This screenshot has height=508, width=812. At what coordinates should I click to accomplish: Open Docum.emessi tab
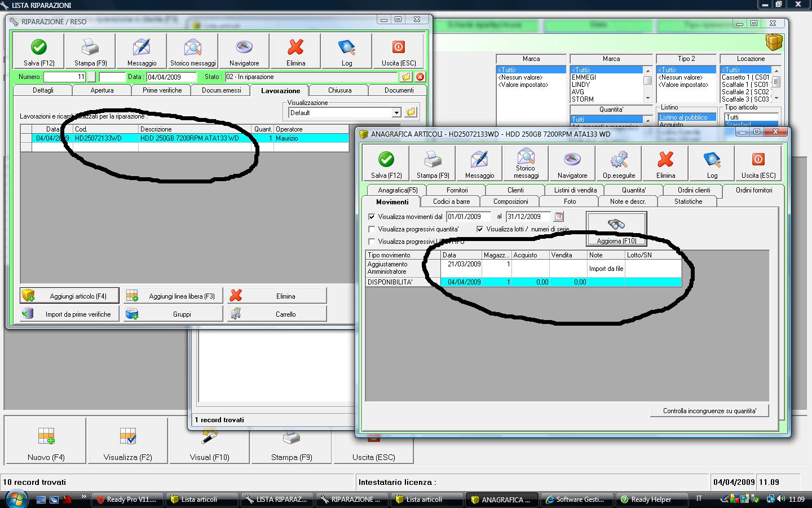pyautogui.click(x=222, y=90)
